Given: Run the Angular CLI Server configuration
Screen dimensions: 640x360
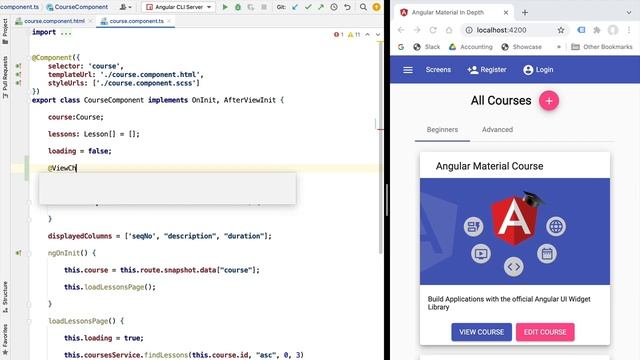Looking at the screenshot, I should [x=225, y=7].
